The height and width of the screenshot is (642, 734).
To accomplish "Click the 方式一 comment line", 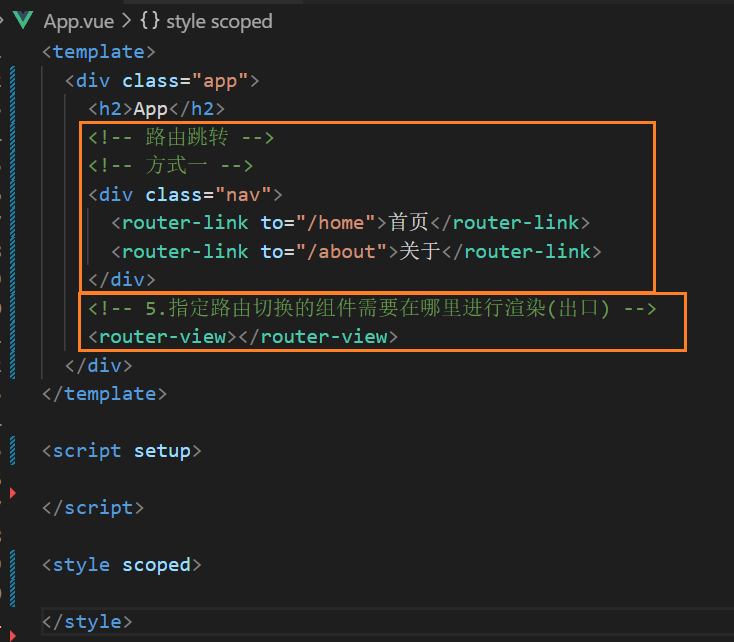I will (x=170, y=165).
